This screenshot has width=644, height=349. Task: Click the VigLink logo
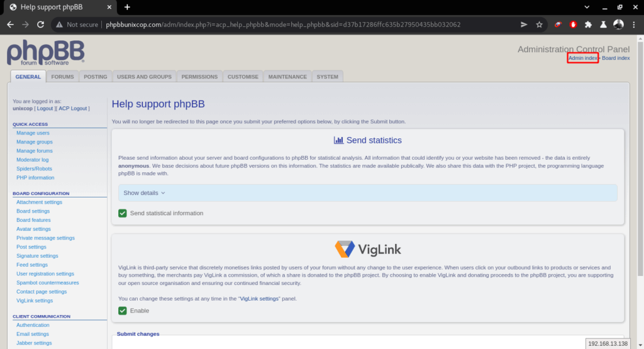(x=368, y=249)
